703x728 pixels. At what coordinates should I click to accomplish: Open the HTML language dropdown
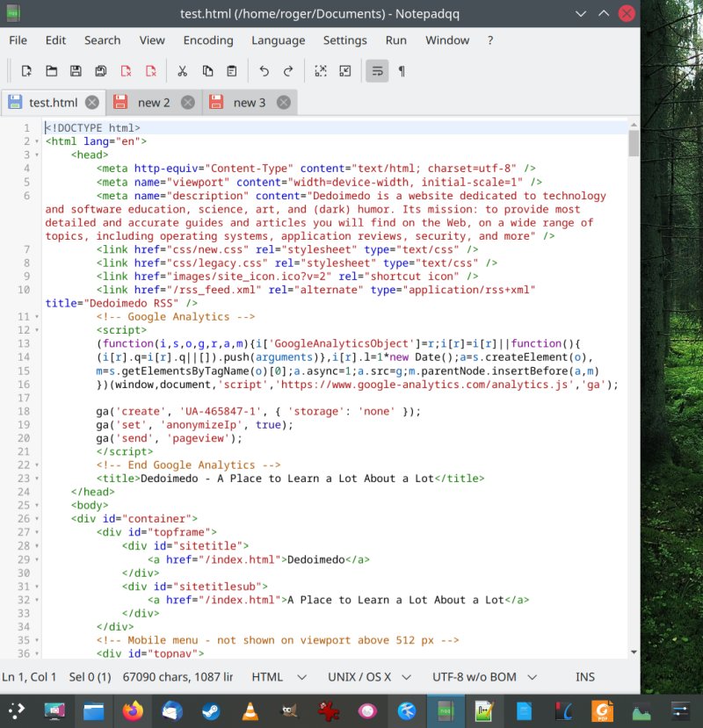point(279,677)
